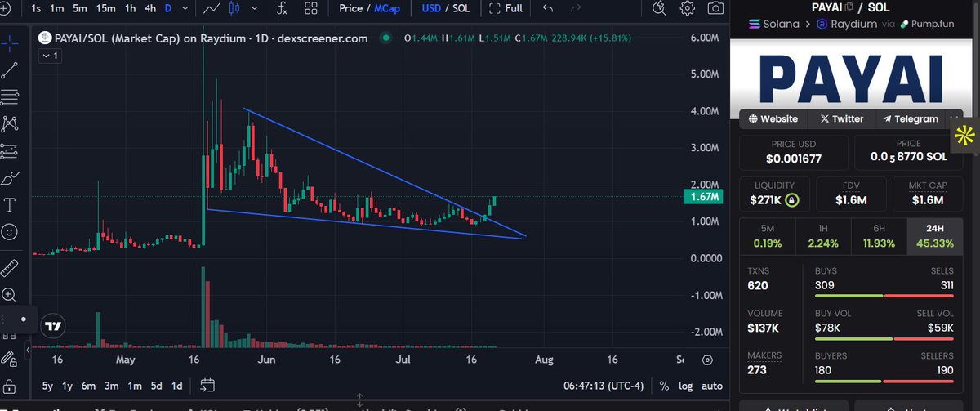Select the zoom in tool
This screenshot has width=980, height=411.
click(10, 294)
